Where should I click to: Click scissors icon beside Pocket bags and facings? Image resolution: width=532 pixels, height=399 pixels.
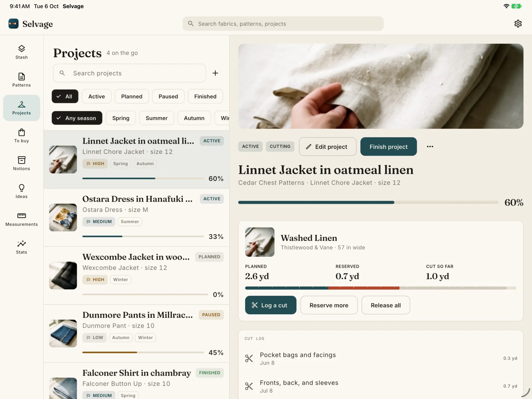(249, 358)
